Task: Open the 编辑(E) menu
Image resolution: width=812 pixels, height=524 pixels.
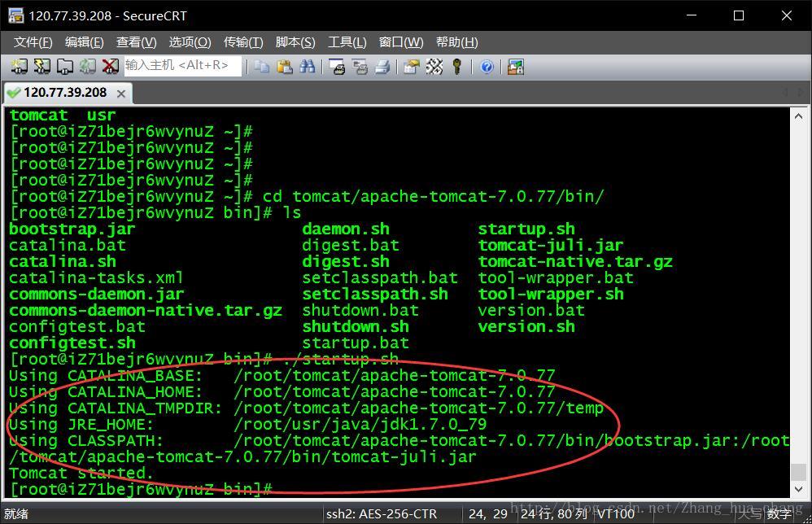Action: (84, 42)
